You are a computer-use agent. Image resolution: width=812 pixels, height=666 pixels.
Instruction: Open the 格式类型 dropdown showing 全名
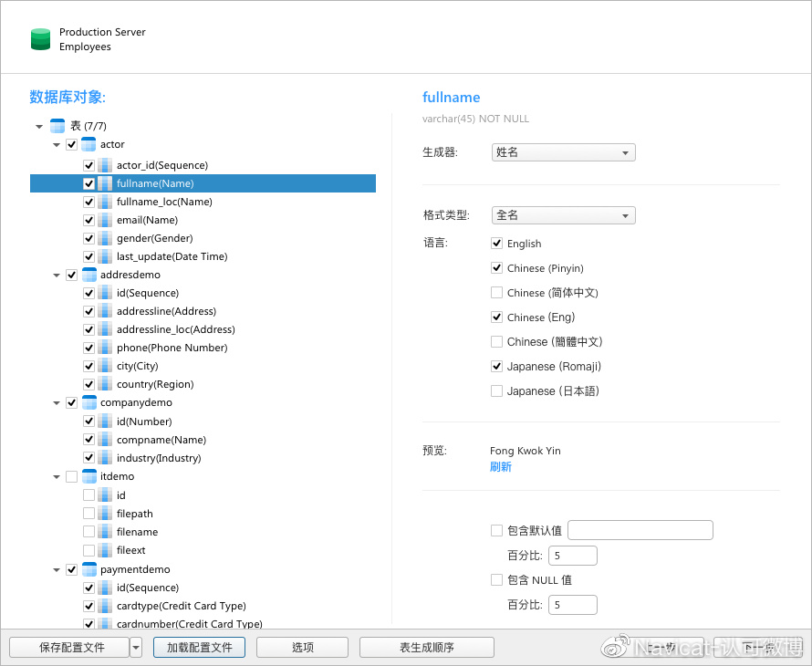click(564, 215)
